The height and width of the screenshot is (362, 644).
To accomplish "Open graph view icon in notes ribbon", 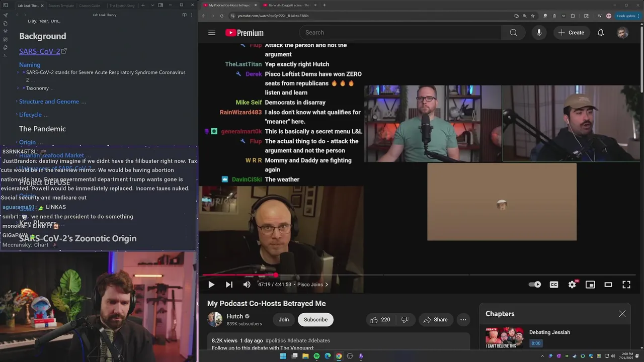I will pos(5,31).
